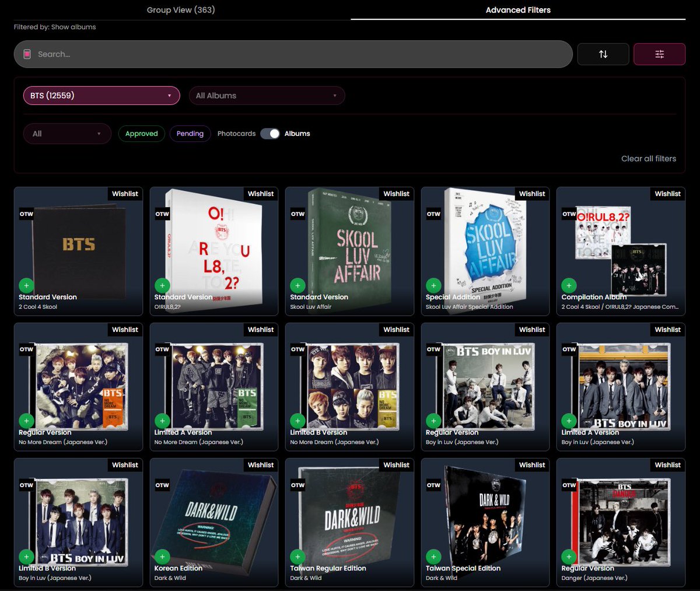
Task: Switch to Group View (363) tab
Action: click(x=181, y=10)
